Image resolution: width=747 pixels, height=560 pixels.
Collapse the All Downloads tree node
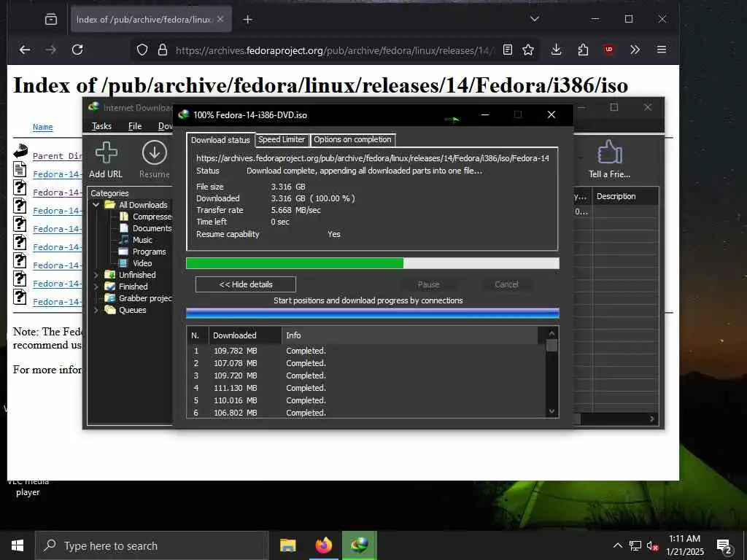(x=96, y=205)
